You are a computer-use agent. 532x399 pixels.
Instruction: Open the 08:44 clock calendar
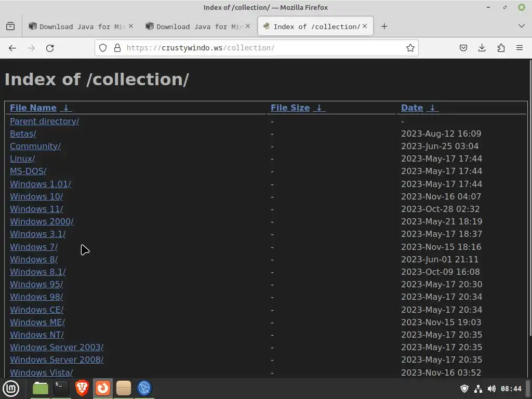(x=511, y=389)
